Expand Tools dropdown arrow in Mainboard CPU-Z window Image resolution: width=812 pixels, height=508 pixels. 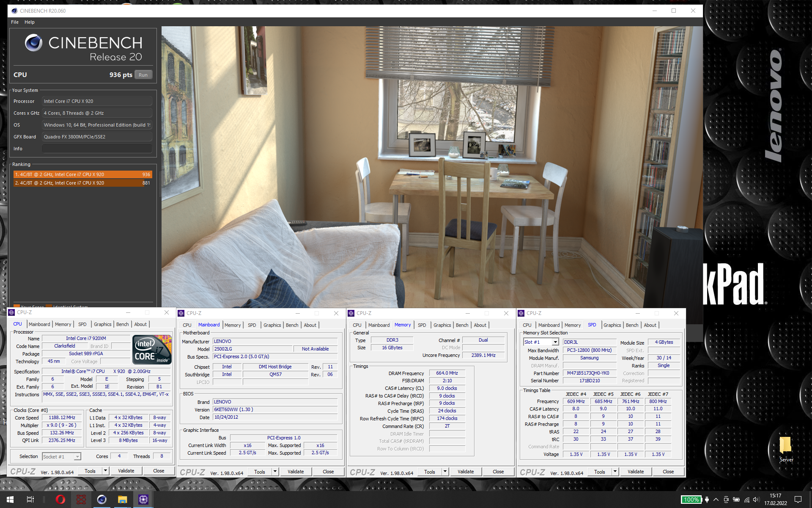tap(275, 472)
